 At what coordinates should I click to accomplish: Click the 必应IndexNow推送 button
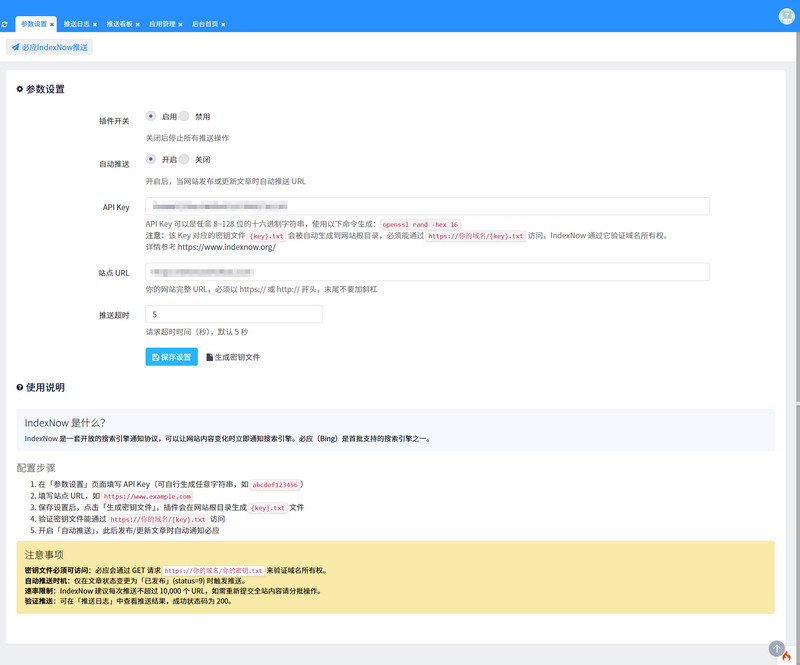(49, 47)
